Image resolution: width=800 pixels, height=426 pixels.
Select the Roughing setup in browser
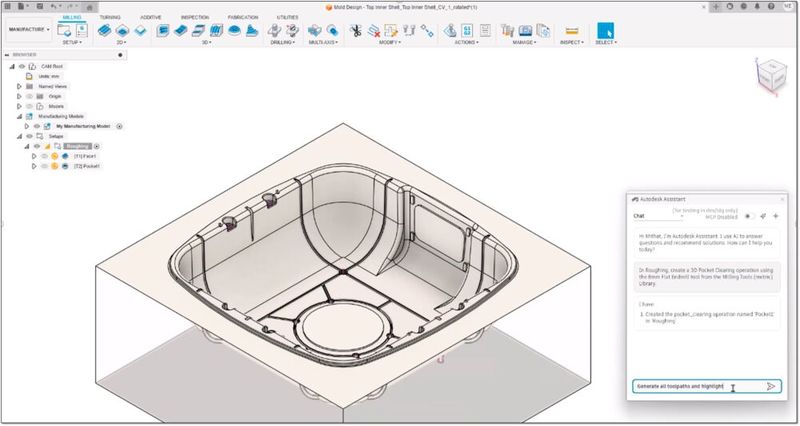coord(77,146)
